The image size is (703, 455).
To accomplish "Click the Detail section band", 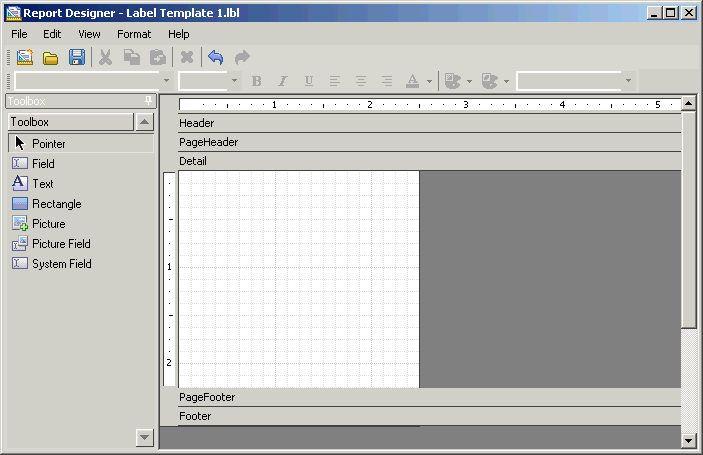I will pyautogui.click(x=430, y=161).
